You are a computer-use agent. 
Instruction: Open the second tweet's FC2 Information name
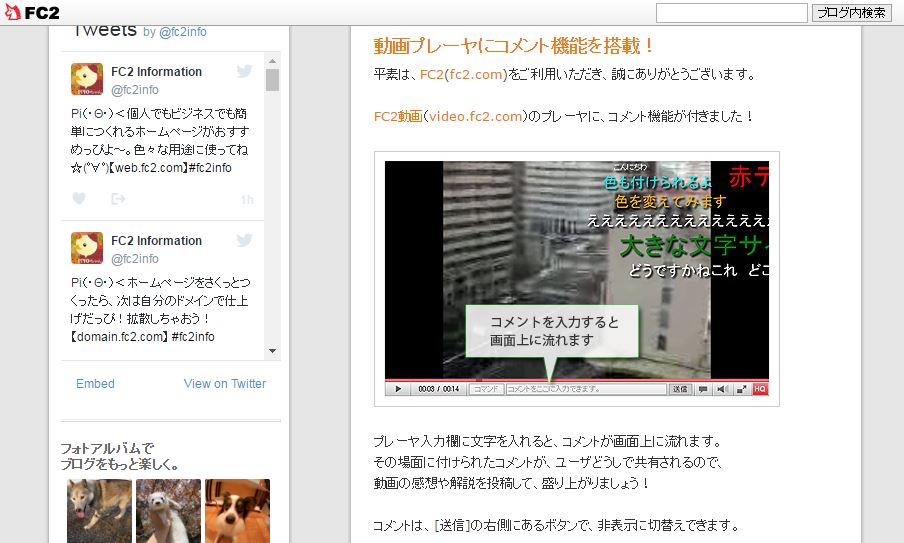click(156, 240)
